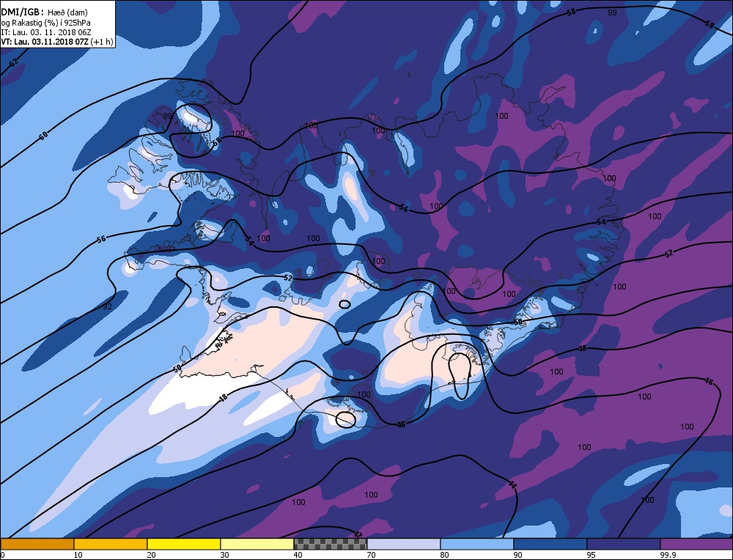Click the purple legend swatch above 99.9
The width and height of the screenshot is (733, 560).
(697, 544)
